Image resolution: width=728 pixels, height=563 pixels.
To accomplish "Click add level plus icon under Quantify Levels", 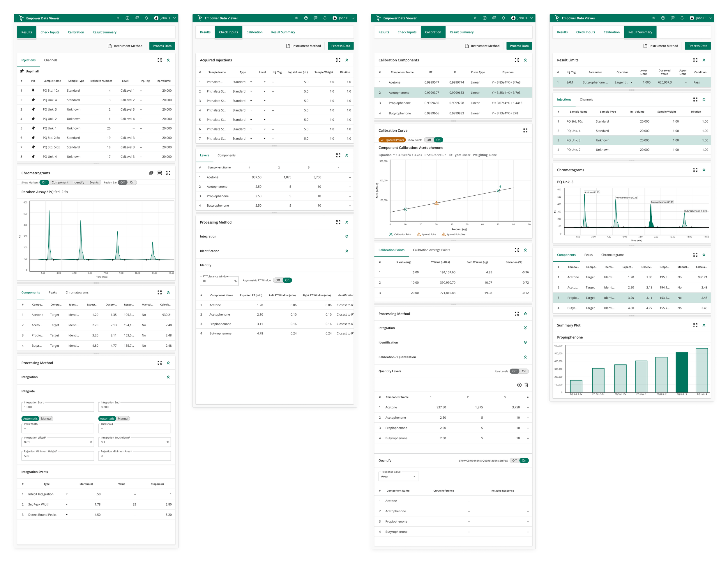I will (x=519, y=385).
